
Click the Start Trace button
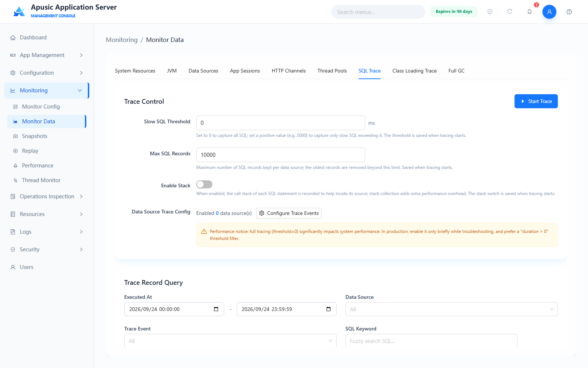(536, 101)
